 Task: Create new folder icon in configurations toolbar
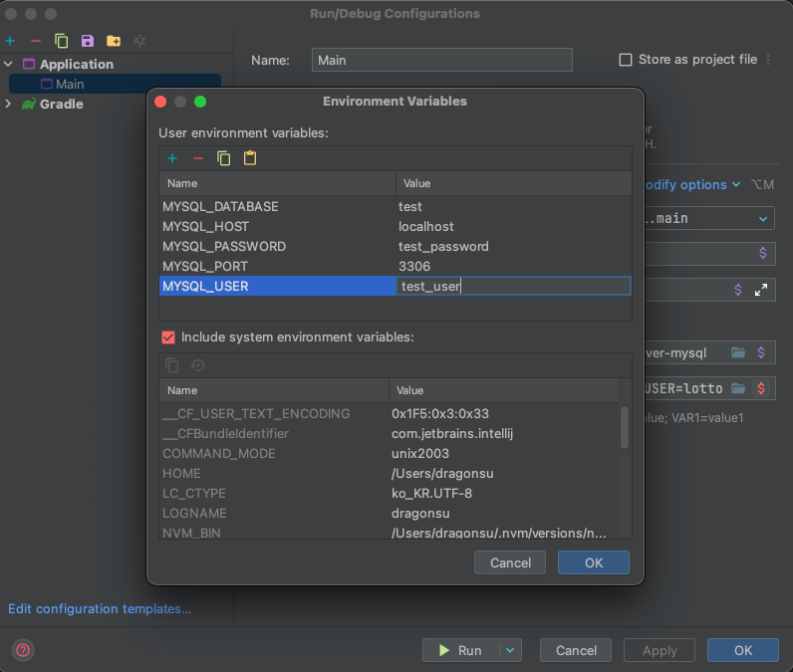tap(114, 41)
